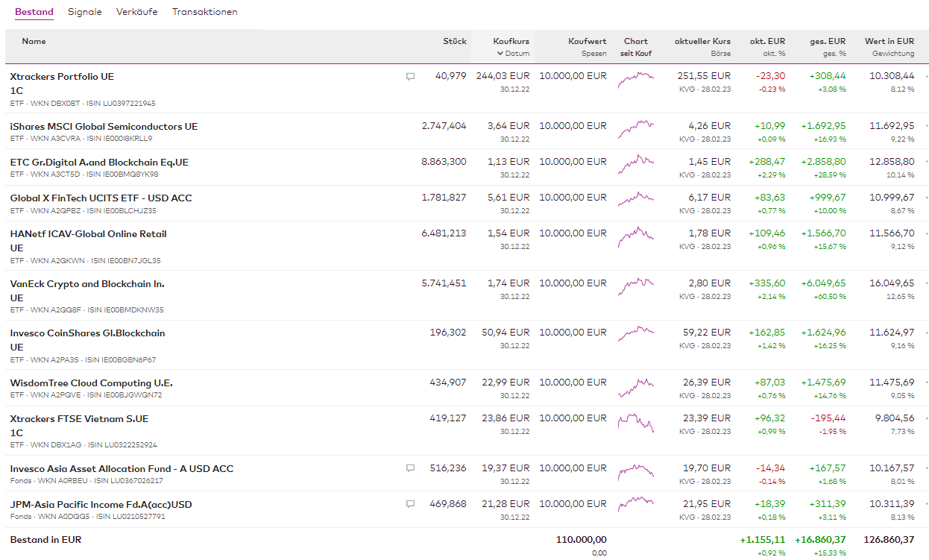Sort the table by Stück column header
The height and width of the screenshot is (560, 929).
pyautogui.click(x=454, y=42)
